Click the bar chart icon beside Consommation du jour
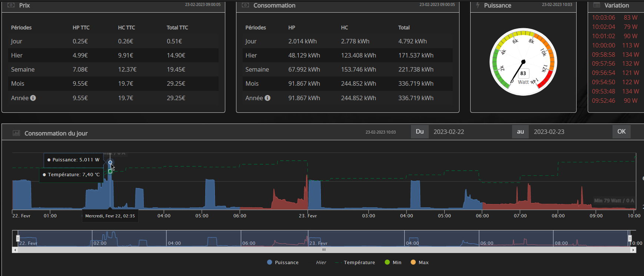 point(16,133)
